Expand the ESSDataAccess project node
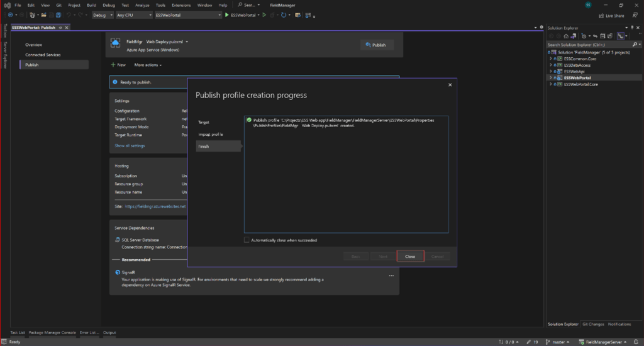 (x=551, y=65)
